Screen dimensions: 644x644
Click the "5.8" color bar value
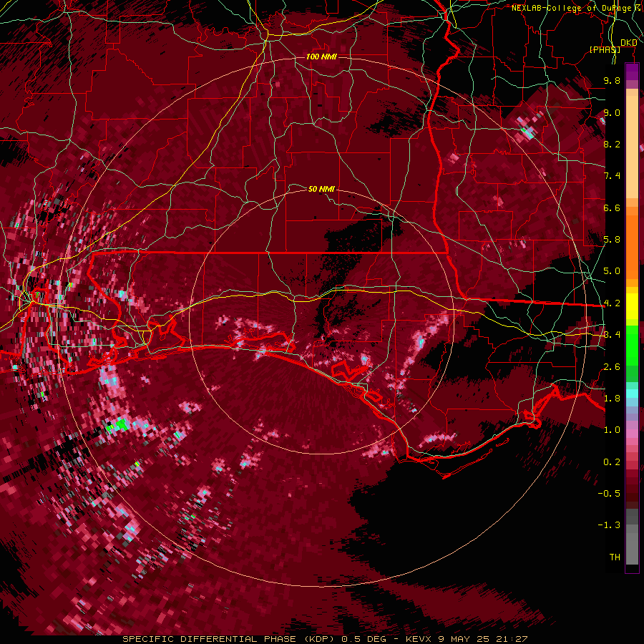pyautogui.click(x=612, y=240)
